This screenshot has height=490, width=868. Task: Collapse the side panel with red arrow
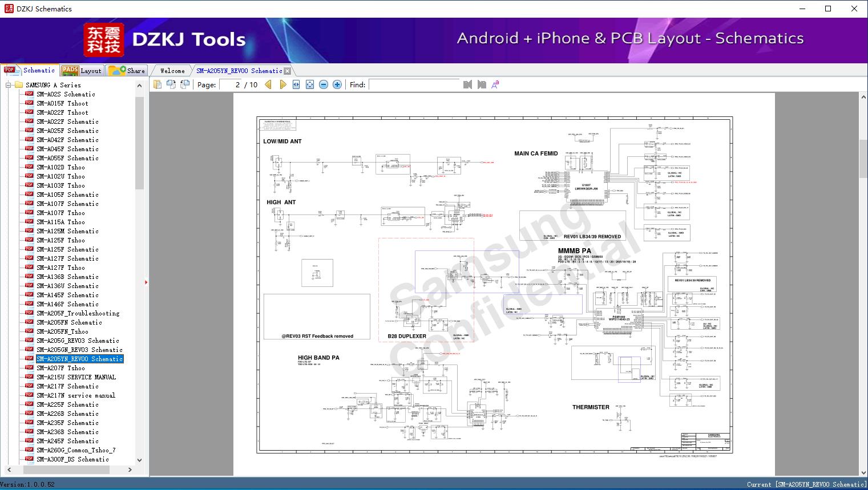[x=146, y=282]
